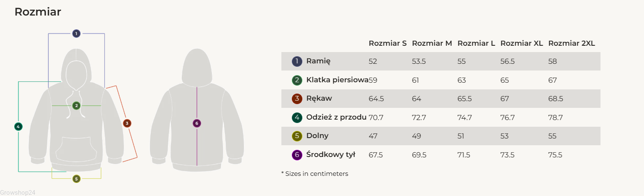Select the Rozmiar S column header

pyautogui.click(x=387, y=43)
